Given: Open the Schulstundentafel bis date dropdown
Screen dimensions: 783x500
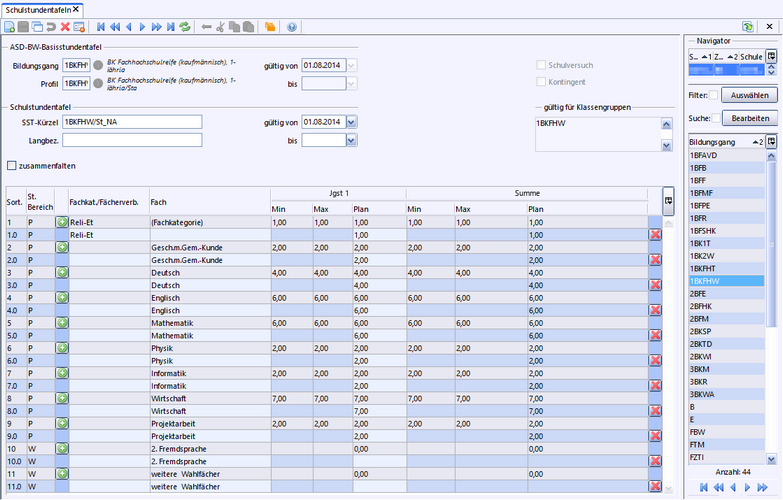Looking at the screenshot, I should click(x=350, y=141).
